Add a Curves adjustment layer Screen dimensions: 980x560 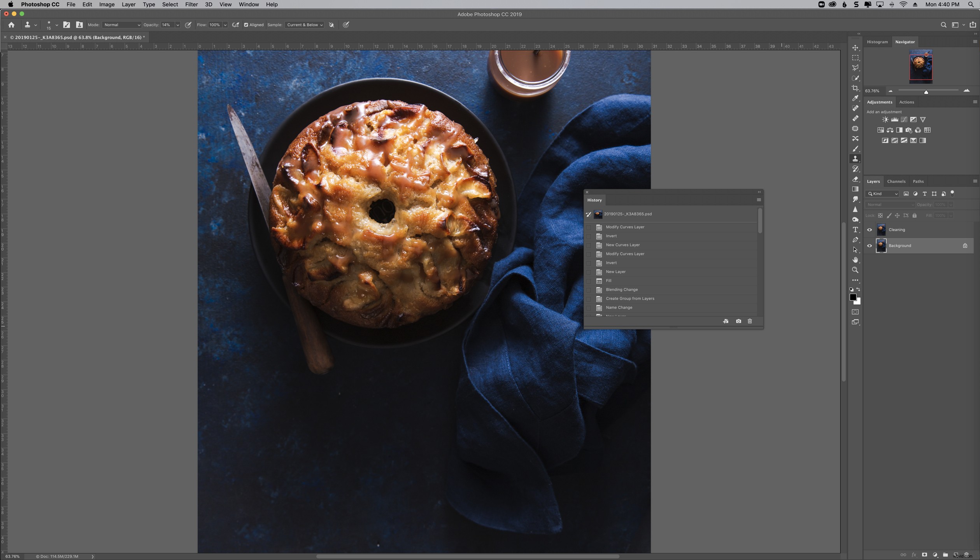904,119
